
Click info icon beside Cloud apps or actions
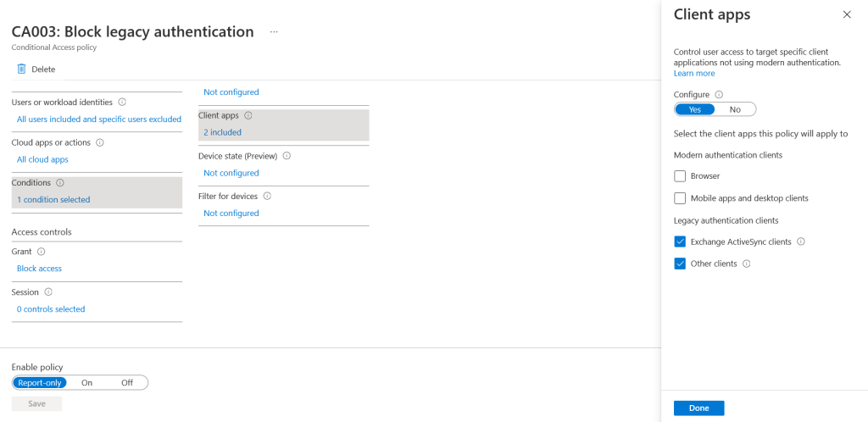[x=100, y=142]
